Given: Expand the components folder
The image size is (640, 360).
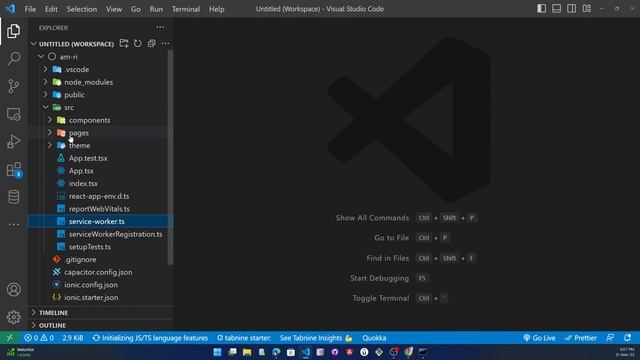Looking at the screenshot, I should click(50, 120).
